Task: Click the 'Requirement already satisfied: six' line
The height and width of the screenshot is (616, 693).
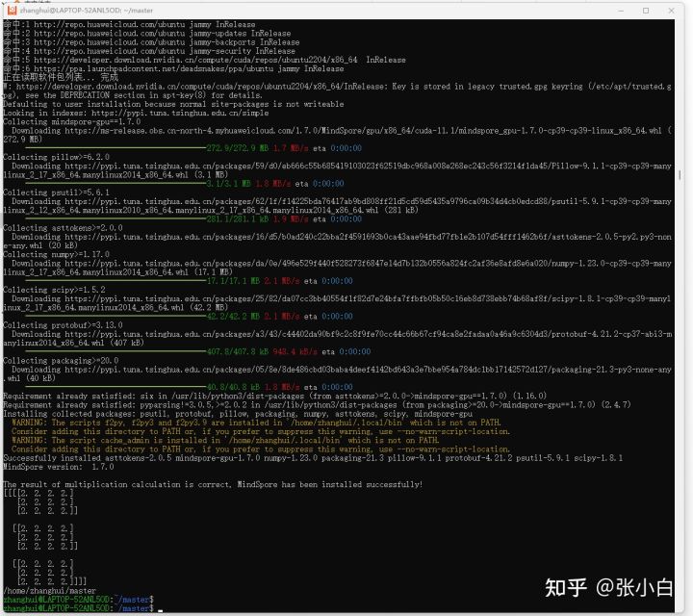Action: coord(275,396)
